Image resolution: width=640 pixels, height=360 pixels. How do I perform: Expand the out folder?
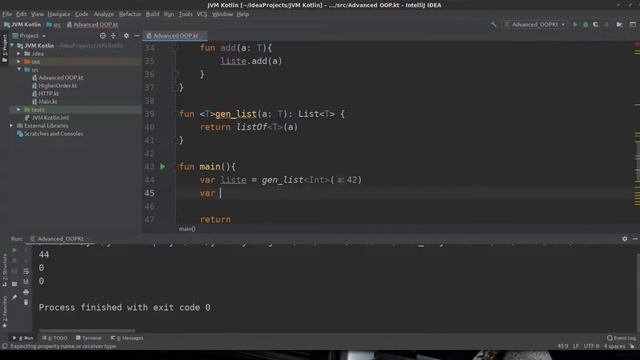[19, 62]
